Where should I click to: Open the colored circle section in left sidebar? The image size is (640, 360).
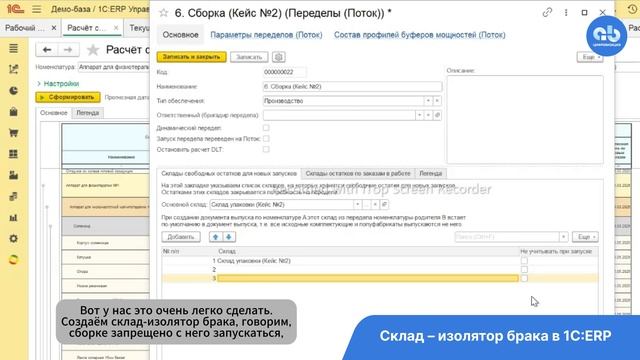pyautogui.click(x=13, y=260)
